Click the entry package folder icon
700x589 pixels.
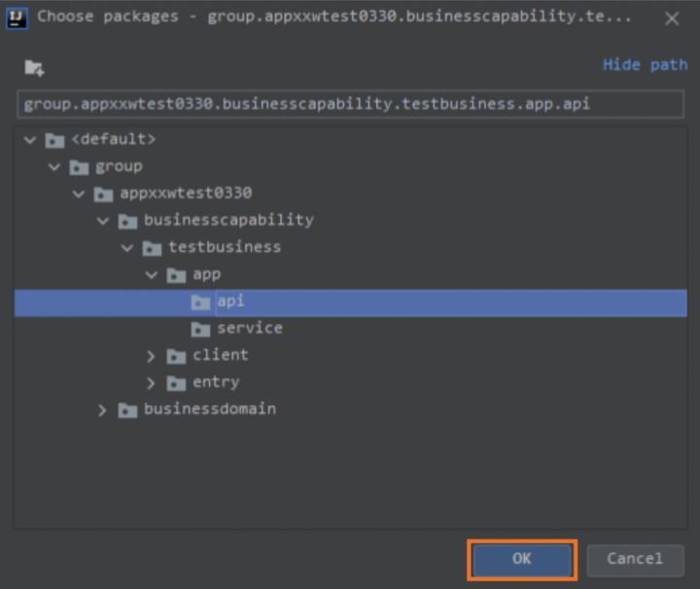click(177, 383)
